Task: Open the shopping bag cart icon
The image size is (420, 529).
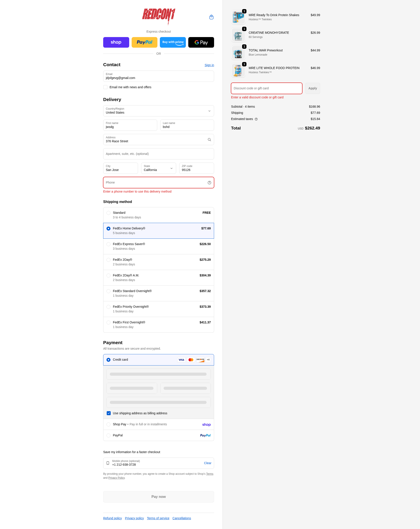Action: 211,17
